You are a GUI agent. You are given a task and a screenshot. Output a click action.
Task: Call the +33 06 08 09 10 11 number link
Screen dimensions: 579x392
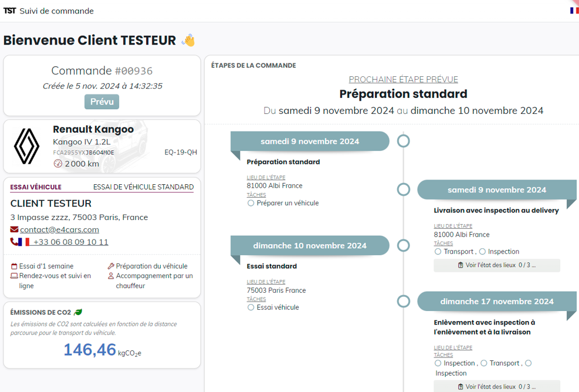click(x=70, y=242)
